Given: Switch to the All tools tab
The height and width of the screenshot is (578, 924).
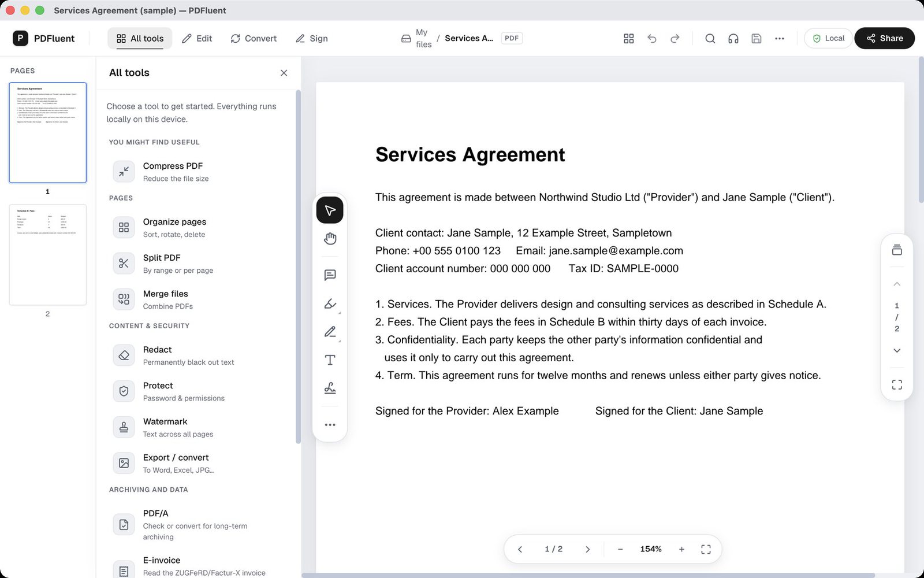Looking at the screenshot, I should click(140, 38).
